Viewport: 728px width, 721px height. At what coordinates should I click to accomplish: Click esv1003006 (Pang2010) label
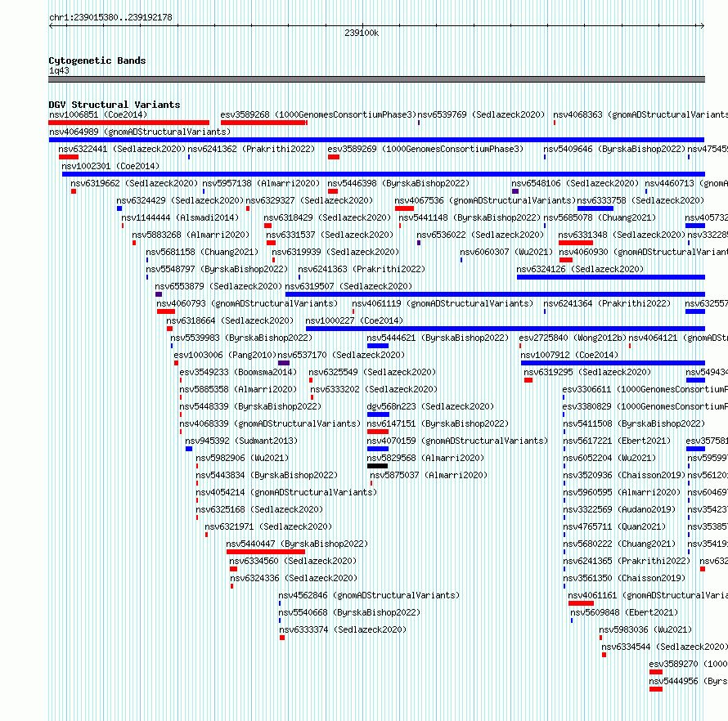(x=225, y=355)
